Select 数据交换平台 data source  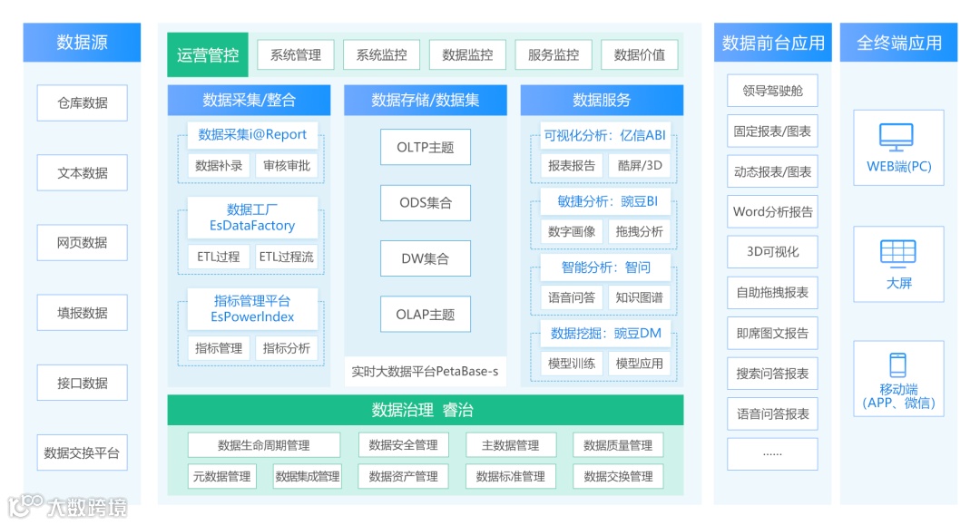(82, 452)
